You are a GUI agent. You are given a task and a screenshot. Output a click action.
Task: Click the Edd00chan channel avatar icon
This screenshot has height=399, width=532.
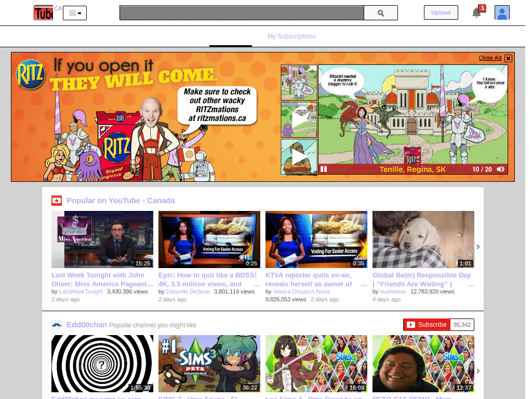coord(57,325)
